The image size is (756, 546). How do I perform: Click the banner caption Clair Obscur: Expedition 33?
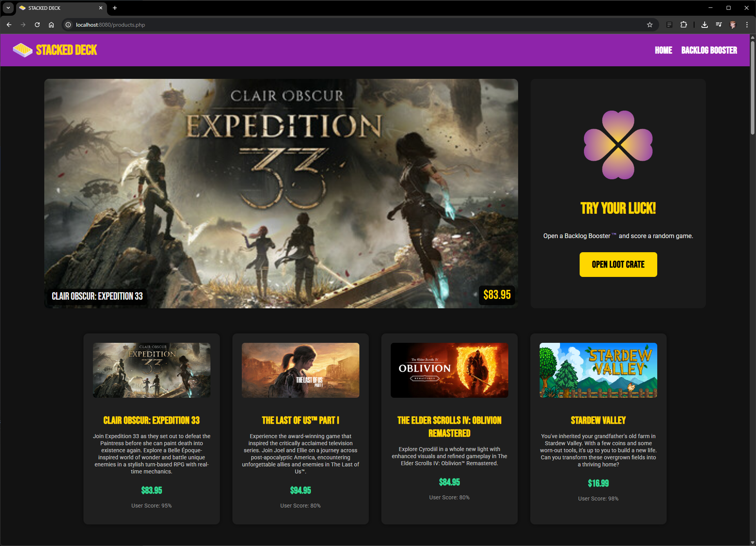97,296
